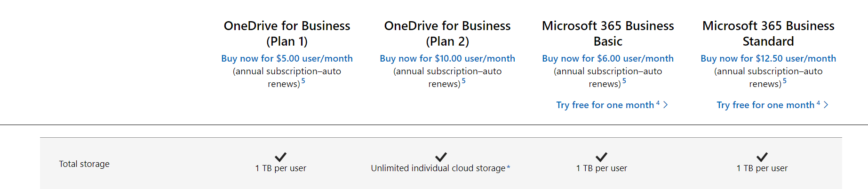Screen dimensions: 868x189
Task: Start the Business Basic one-month free trial
Action: click(x=605, y=105)
